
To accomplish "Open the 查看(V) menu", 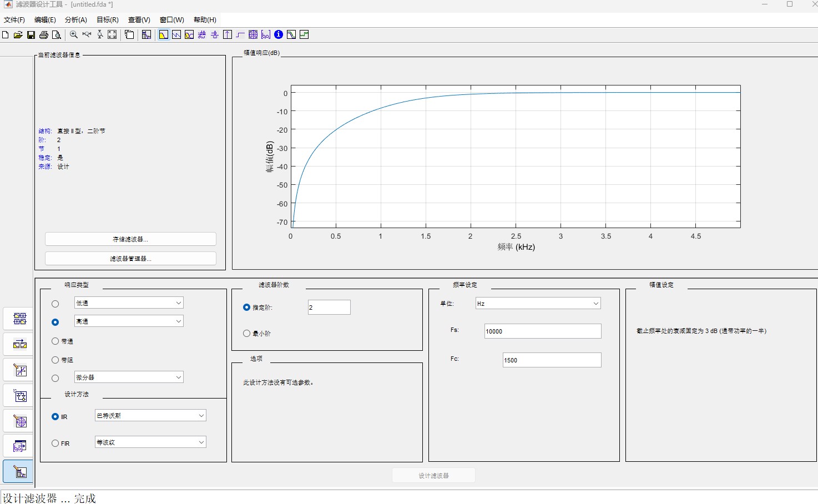I will click(139, 20).
